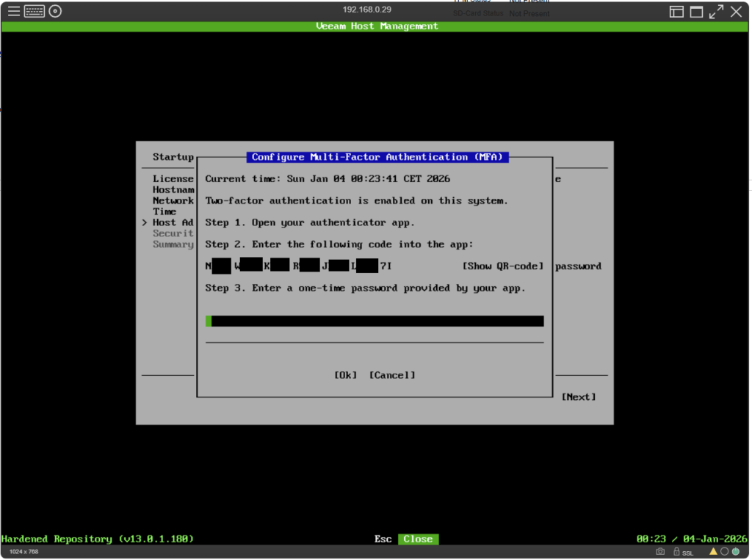This screenshot has height=560, width=752.
Task: Cancel the MFA configuration dialog
Action: click(391, 375)
